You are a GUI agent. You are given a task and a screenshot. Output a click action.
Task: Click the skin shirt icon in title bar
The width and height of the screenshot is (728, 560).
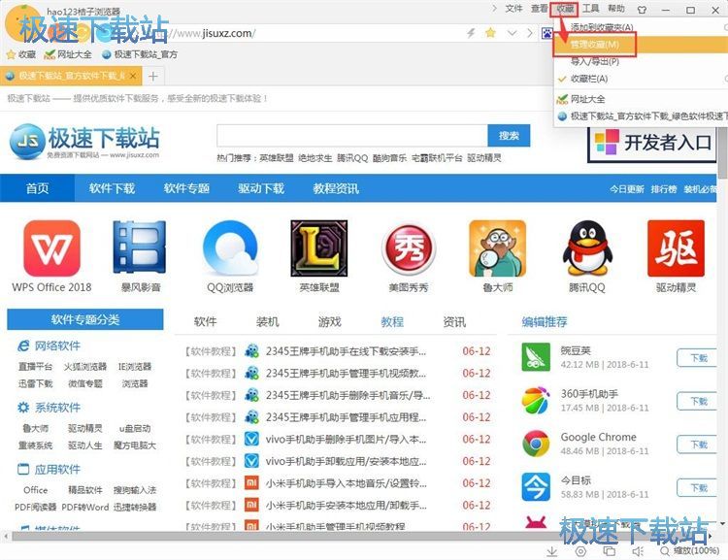pyautogui.click(x=643, y=10)
